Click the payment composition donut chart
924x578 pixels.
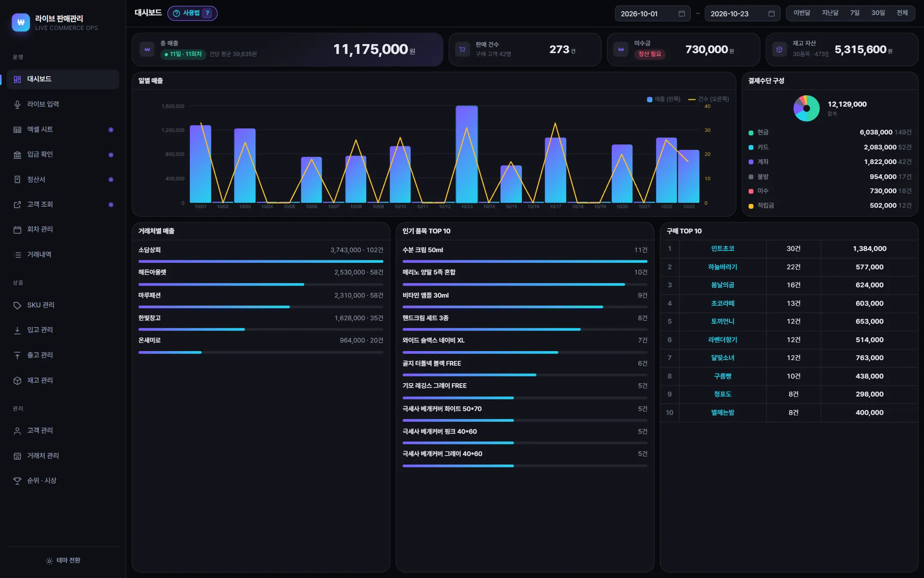806,108
